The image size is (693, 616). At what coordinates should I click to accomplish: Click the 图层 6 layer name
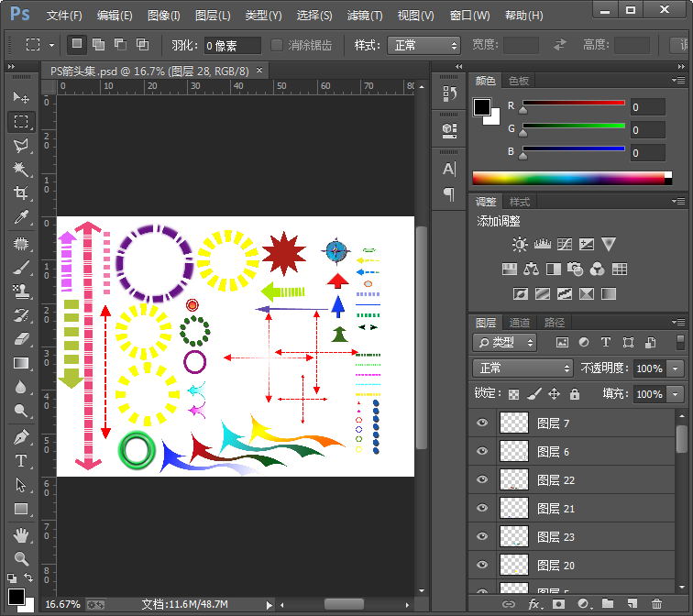(554, 452)
